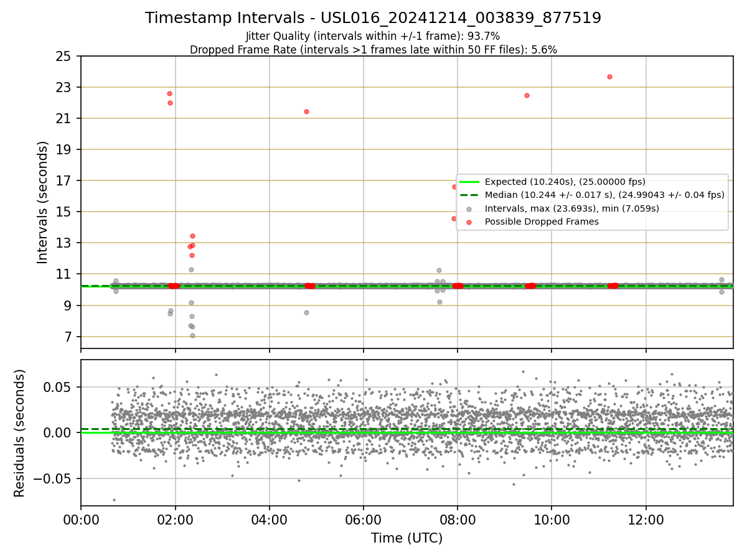Click the Expected (10.240s) legend entry
The image size is (747, 560).
565,182
